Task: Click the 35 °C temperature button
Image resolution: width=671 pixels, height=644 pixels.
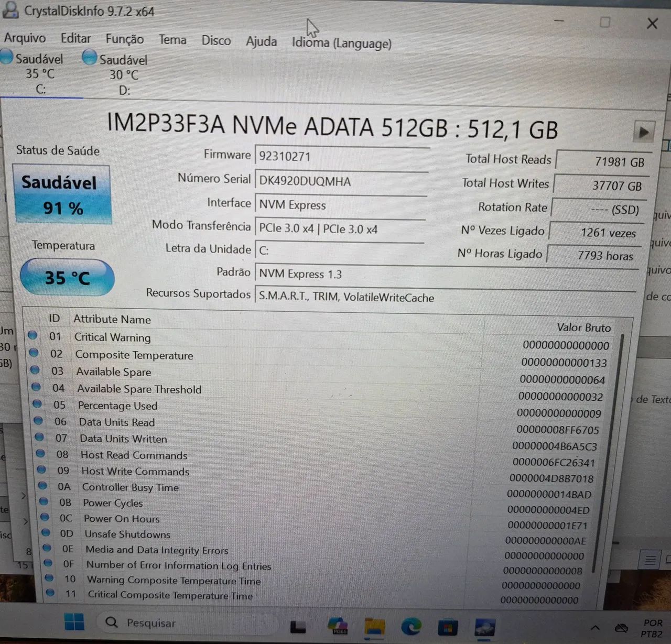Action: click(x=67, y=277)
